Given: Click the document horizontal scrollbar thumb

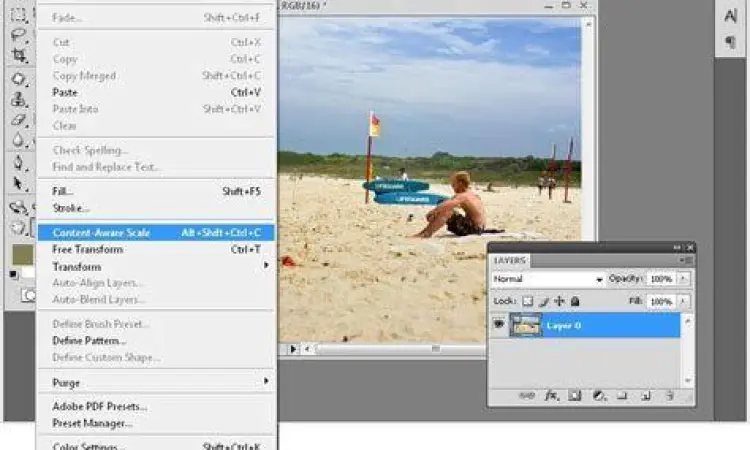Looking at the screenshot, I should [x=435, y=349].
